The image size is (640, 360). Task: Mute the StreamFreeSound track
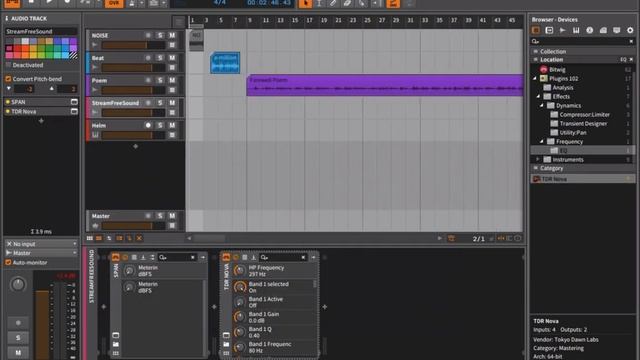click(x=172, y=103)
